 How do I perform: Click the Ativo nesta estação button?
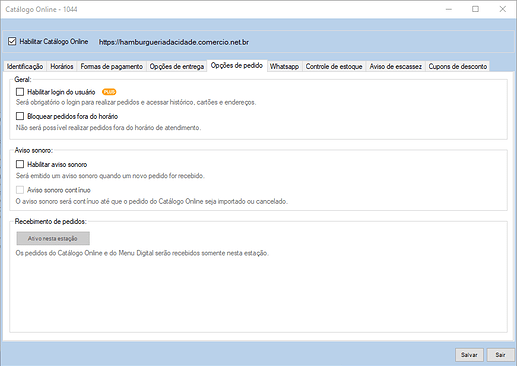click(53, 238)
